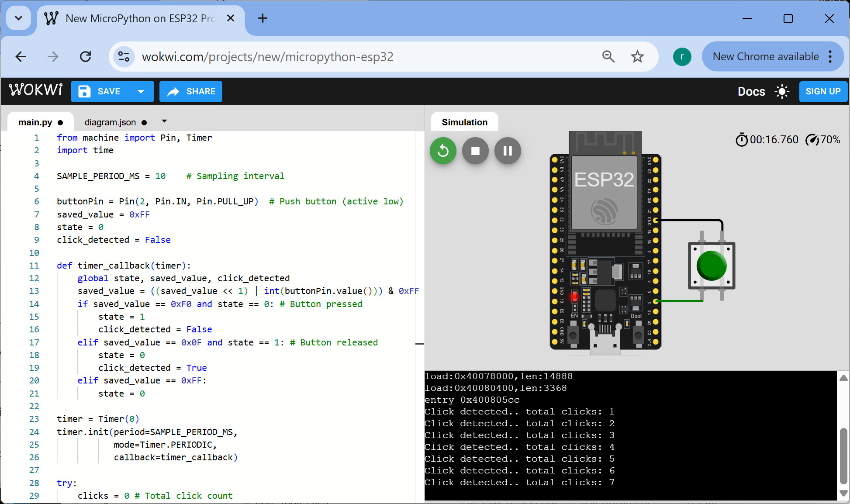
Task: Go forward in browser history
Action: click(53, 56)
